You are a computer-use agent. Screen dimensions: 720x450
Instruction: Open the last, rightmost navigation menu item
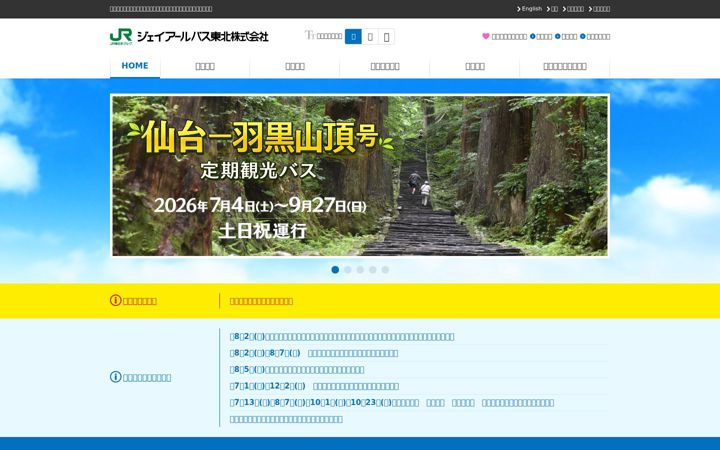click(x=565, y=66)
